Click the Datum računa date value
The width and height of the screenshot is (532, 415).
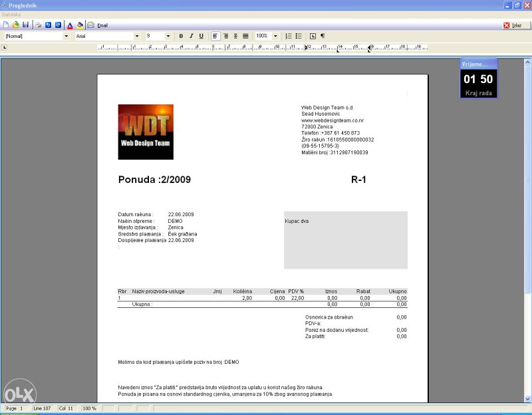(181, 214)
